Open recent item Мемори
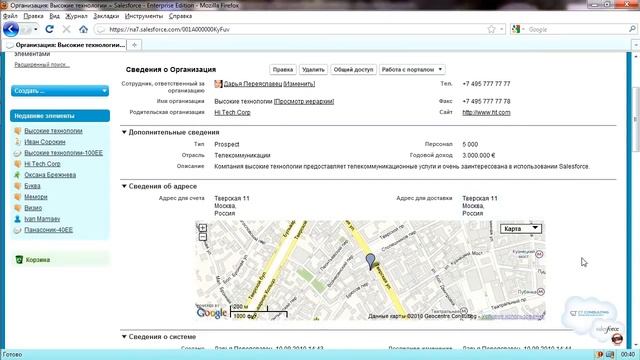The height and width of the screenshot is (360, 640). point(36,197)
